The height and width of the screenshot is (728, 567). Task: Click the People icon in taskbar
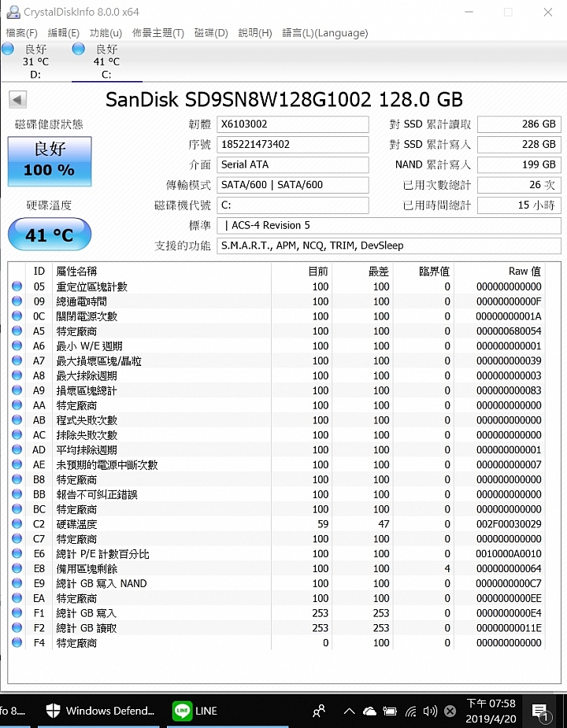(x=319, y=711)
